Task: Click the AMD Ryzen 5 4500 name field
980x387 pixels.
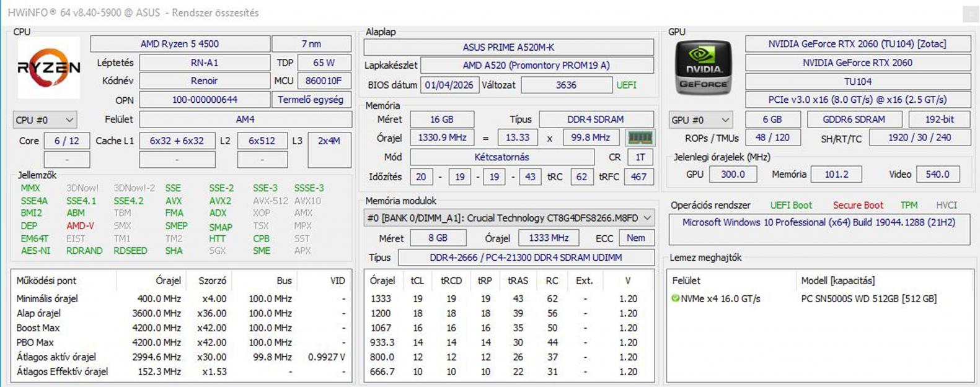Action: 180,44
